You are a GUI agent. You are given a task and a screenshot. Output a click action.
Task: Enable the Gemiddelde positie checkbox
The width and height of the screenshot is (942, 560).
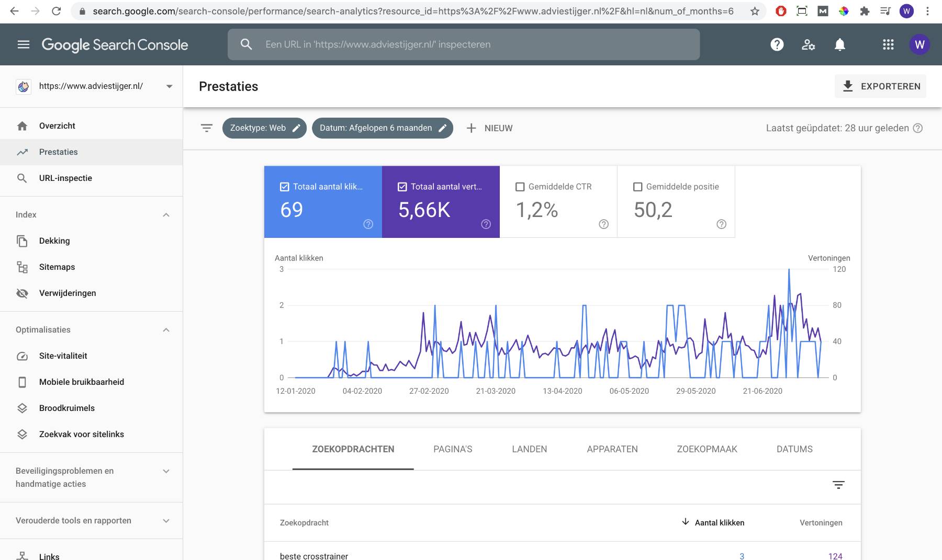[638, 187]
